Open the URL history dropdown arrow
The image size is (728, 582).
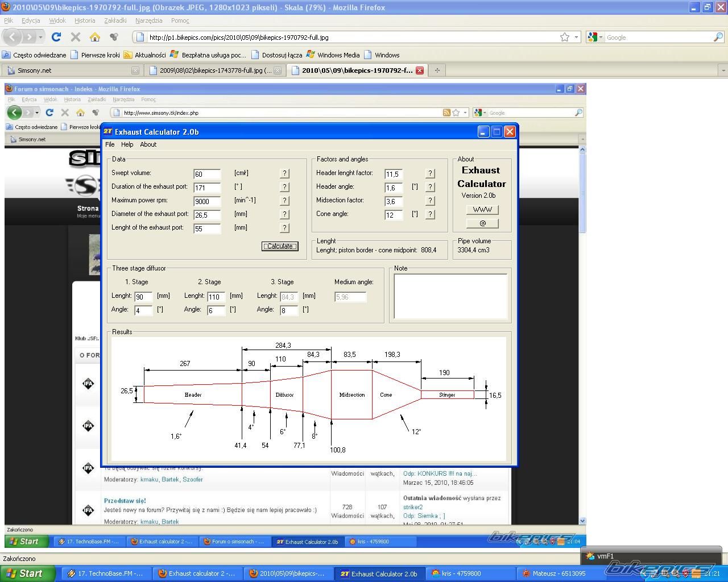click(576, 37)
